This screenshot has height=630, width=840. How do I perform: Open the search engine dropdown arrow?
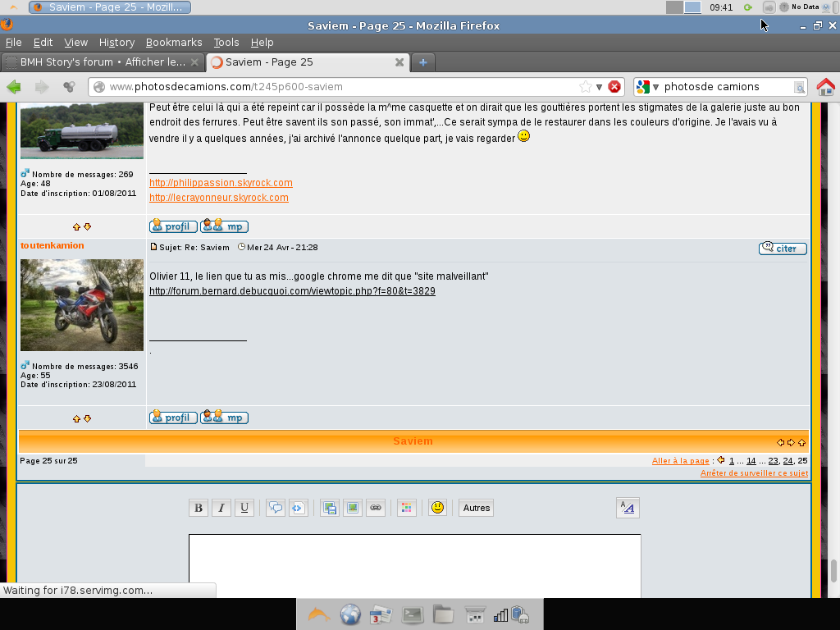point(656,87)
